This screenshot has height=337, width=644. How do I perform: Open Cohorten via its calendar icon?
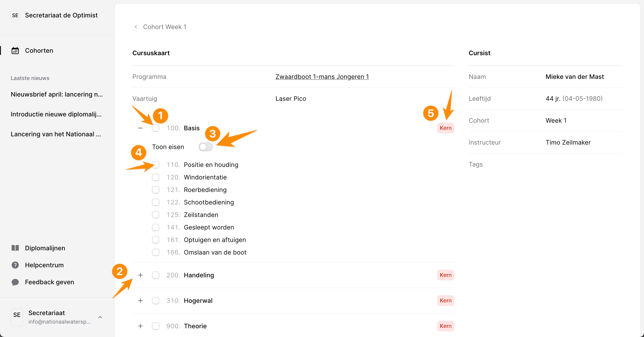click(x=15, y=51)
